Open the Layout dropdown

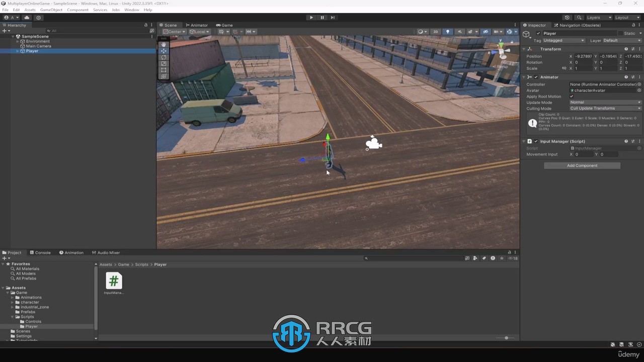[x=628, y=18]
